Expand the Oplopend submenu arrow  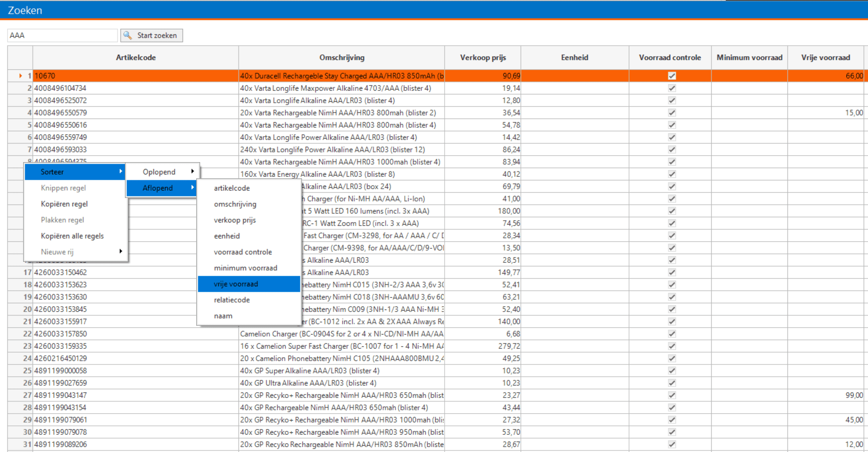[x=192, y=171]
